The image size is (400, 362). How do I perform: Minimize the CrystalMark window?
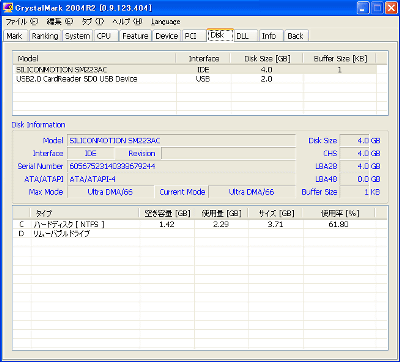pos(363,8)
